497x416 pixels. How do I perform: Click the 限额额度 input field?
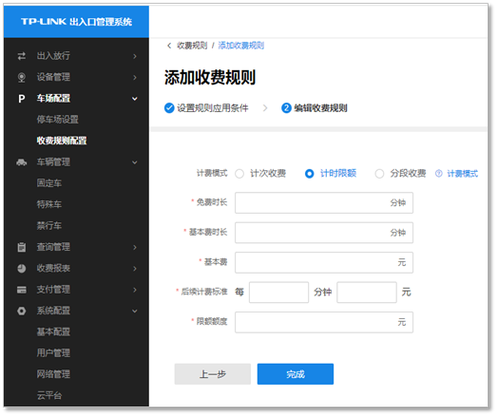324,322
